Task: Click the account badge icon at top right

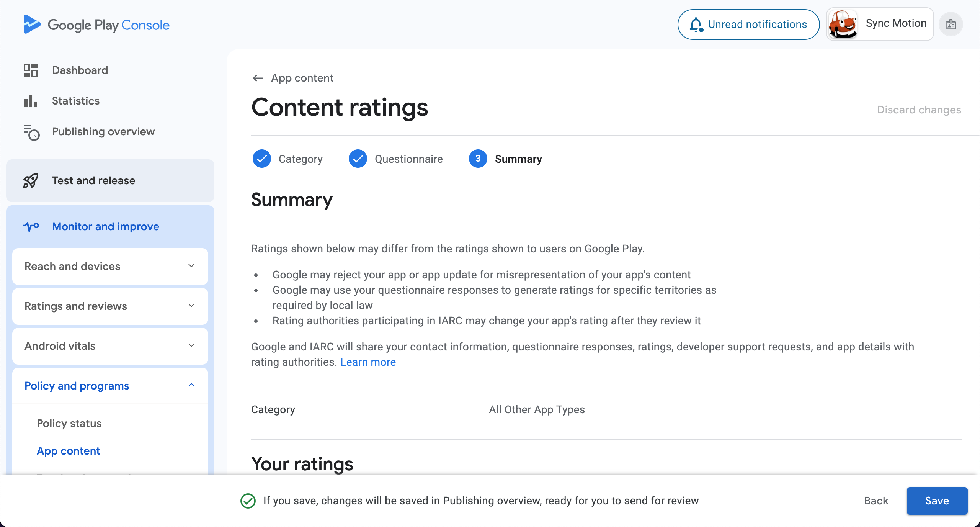Action: pyautogui.click(x=951, y=25)
